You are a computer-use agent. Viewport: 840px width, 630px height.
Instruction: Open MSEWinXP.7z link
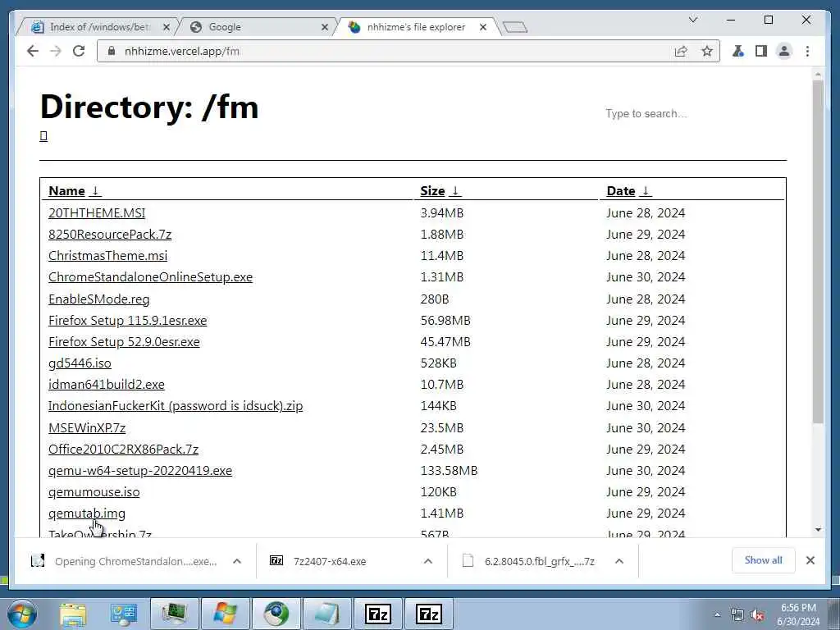(87, 428)
